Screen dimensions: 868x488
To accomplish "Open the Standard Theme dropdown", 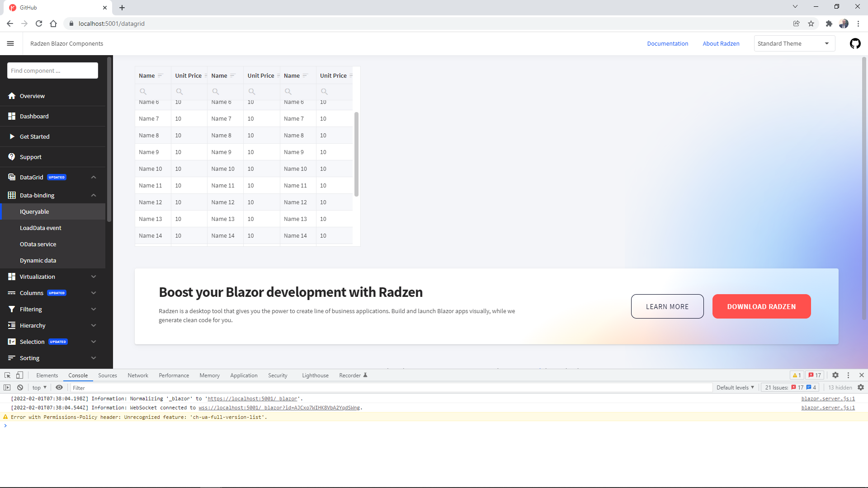I will click(x=794, y=43).
